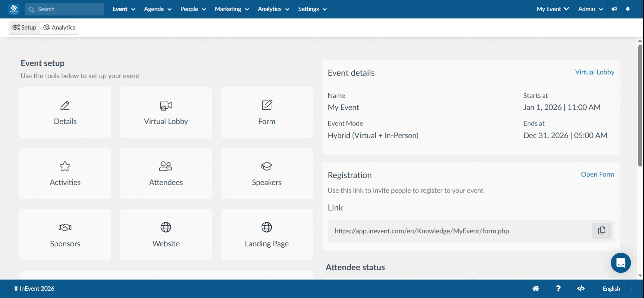Click the question mark help icon
The height and width of the screenshot is (298, 644).
point(558,288)
